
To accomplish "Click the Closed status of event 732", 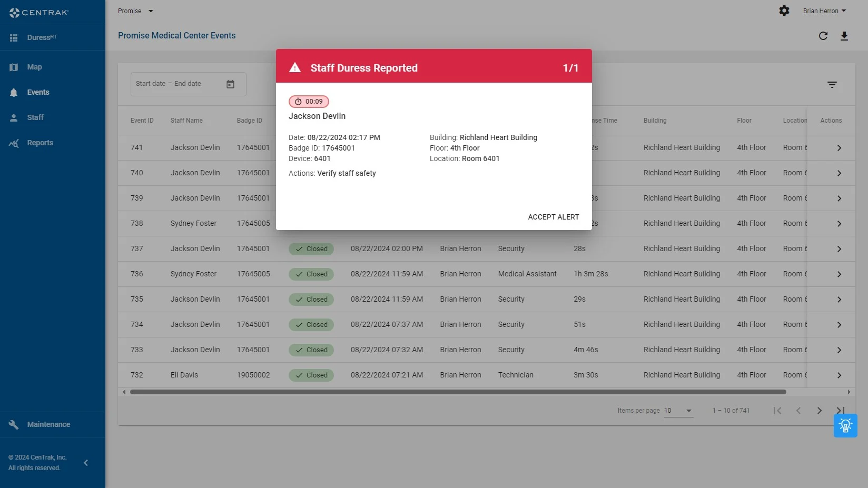I will [x=311, y=375].
